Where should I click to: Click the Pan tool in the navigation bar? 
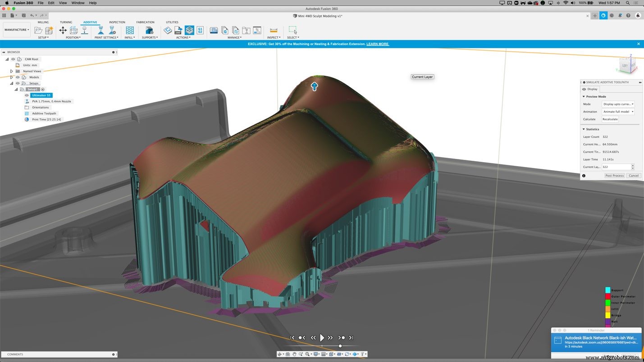[x=294, y=354]
